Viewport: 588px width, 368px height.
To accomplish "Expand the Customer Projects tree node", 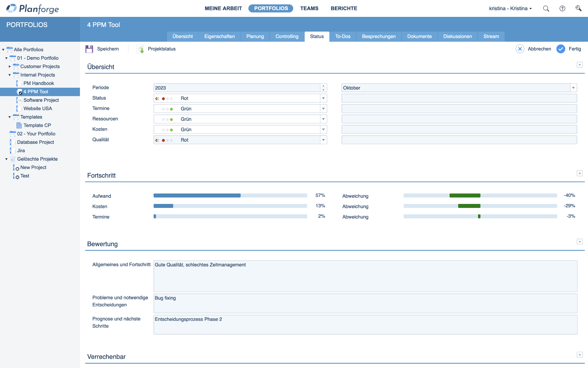I will coord(9,67).
